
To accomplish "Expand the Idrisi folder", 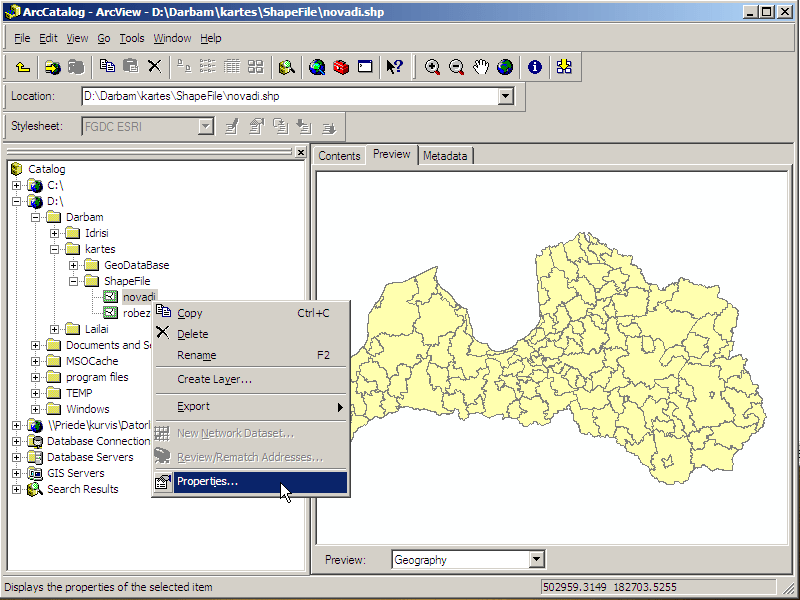I will [x=55, y=233].
